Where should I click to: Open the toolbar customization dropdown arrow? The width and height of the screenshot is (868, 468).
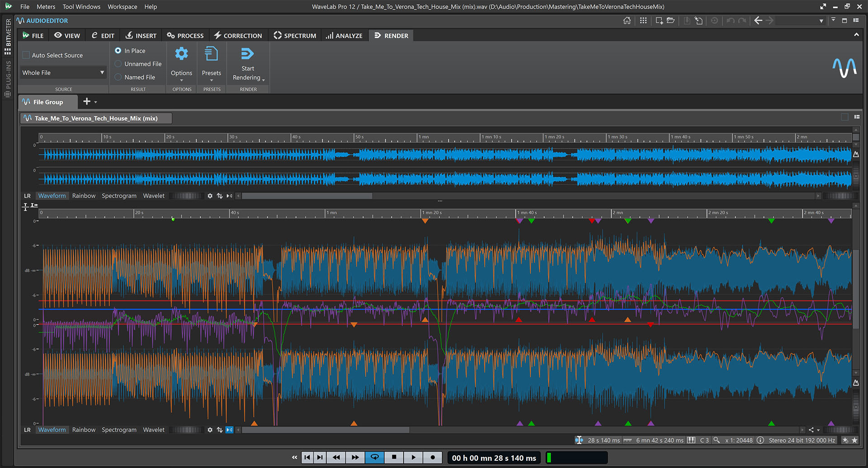[x=833, y=20]
